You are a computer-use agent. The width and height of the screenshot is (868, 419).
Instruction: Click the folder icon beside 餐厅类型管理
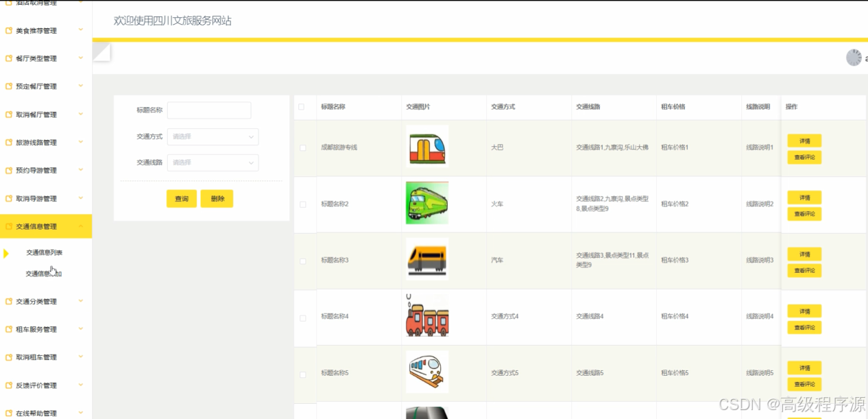pos(9,59)
